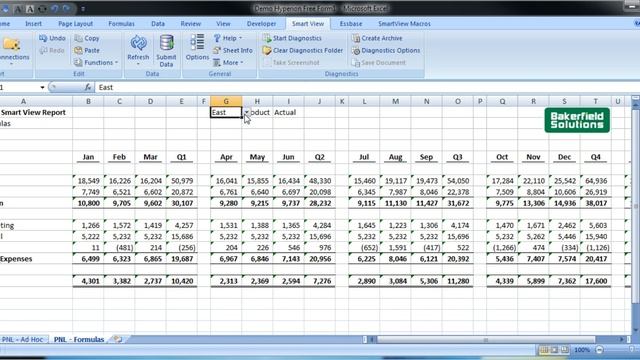This screenshot has width=640, height=360.
Task: Switch to the SmartView Macros tab
Action: coord(404,24)
